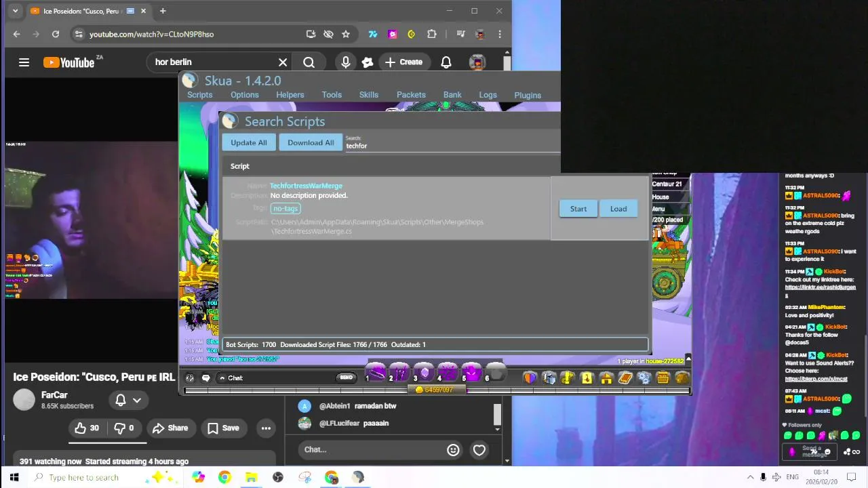Open the Windows Start menu
The width and height of the screenshot is (868, 488).
[x=14, y=477]
